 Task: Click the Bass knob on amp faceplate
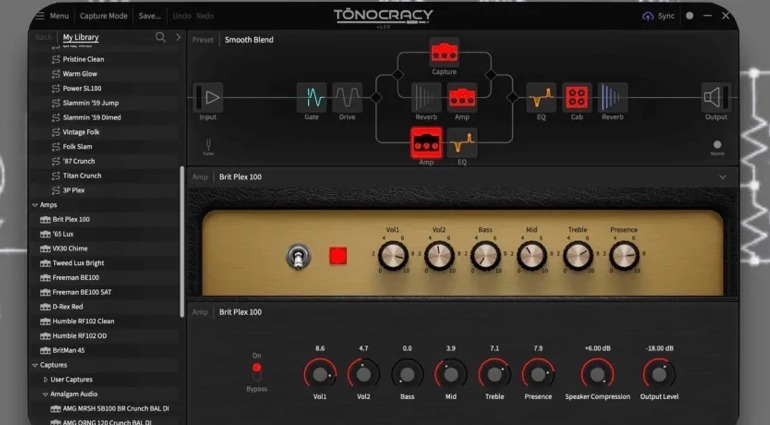pos(485,255)
